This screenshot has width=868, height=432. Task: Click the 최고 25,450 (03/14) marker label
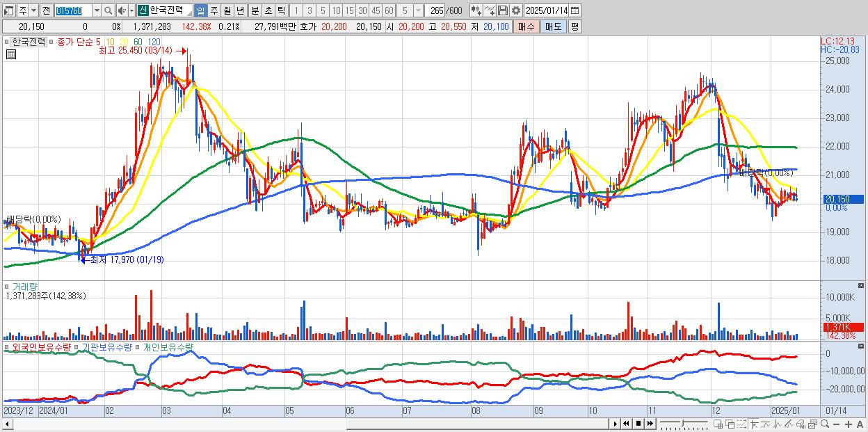coord(135,51)
